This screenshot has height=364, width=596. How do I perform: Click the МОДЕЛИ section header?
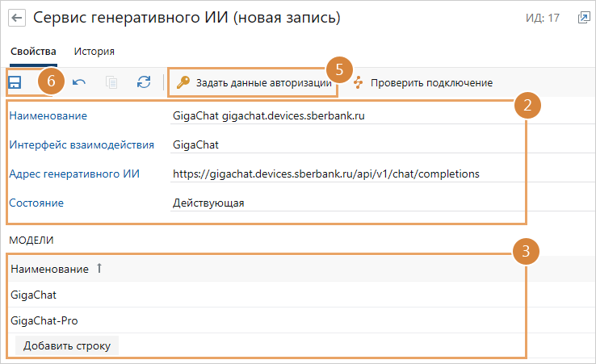click(31, 241)
